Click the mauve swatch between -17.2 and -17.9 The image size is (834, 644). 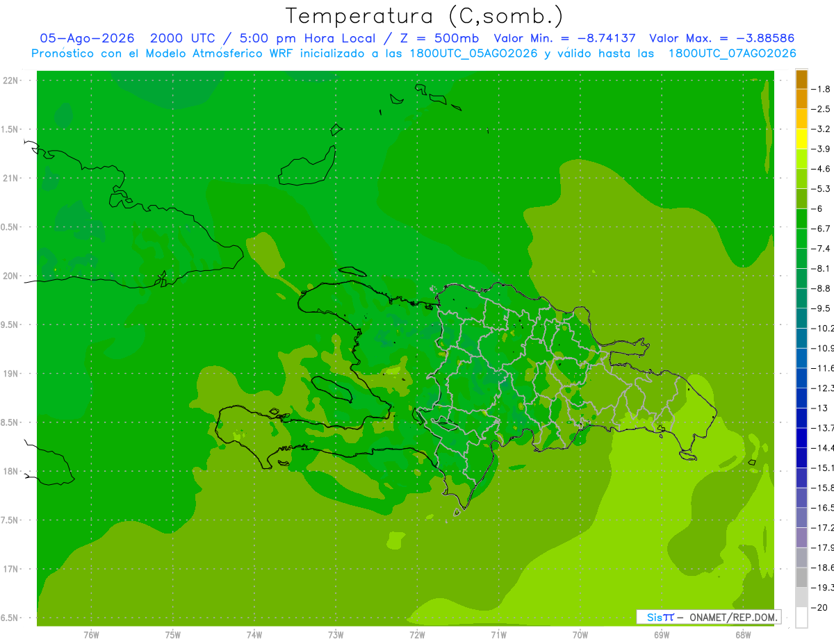801,537
